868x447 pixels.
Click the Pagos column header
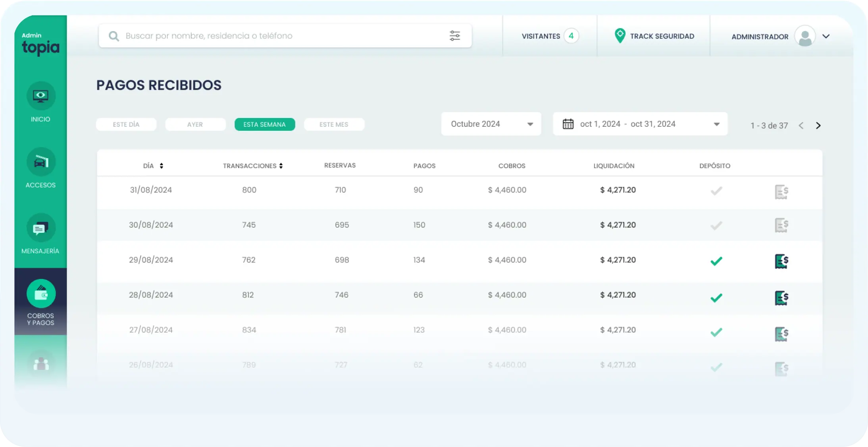[424, 166]
